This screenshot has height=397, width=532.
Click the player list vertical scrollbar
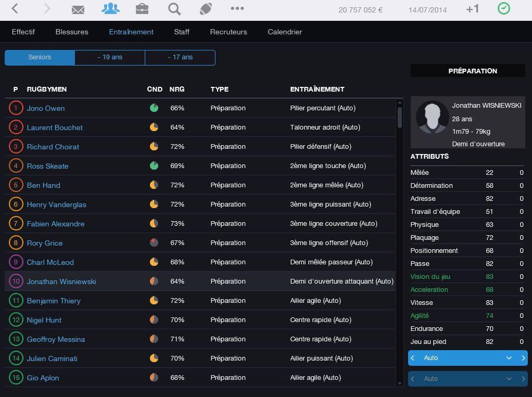coord(400,117)
